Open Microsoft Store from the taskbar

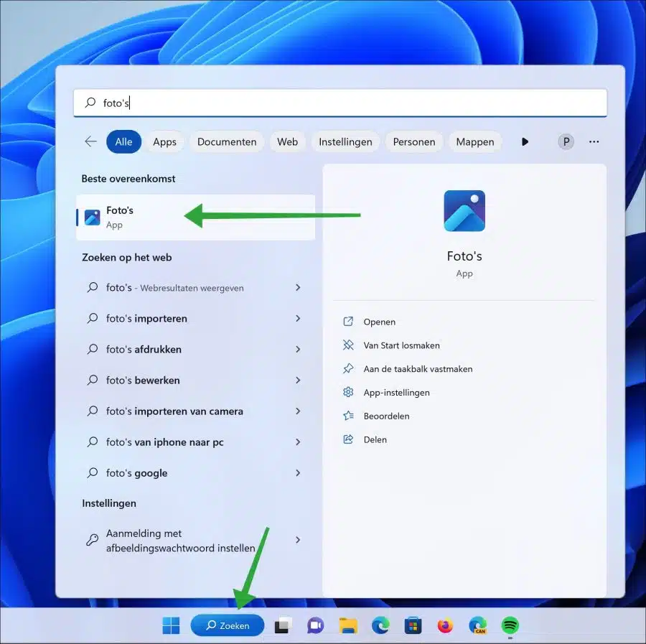(413, 625)
